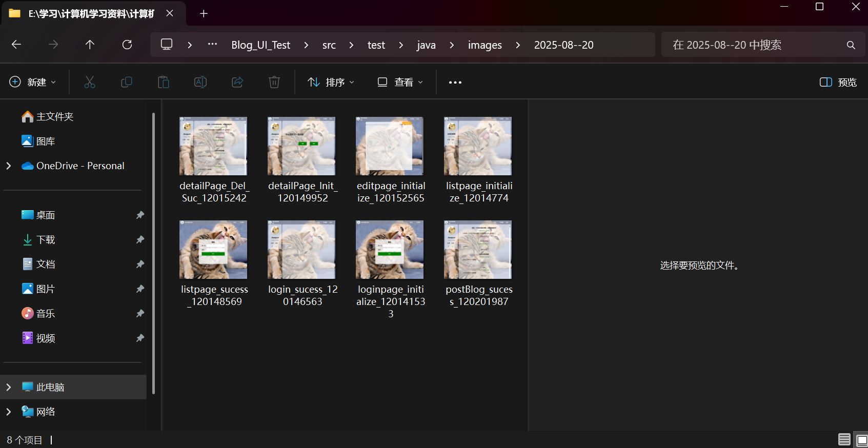Open chevron dropdown after src breadcrumb
Screen dimensions: 868x448
(351, 45)
